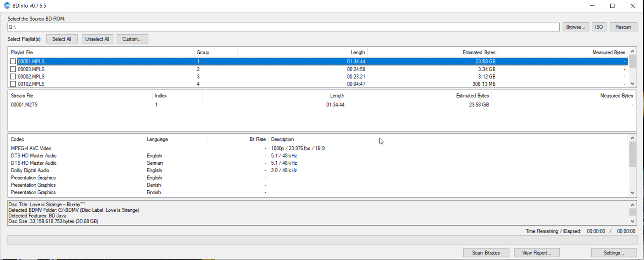Sort playlists by Estimated Bytes header

[x=433, y=52]
